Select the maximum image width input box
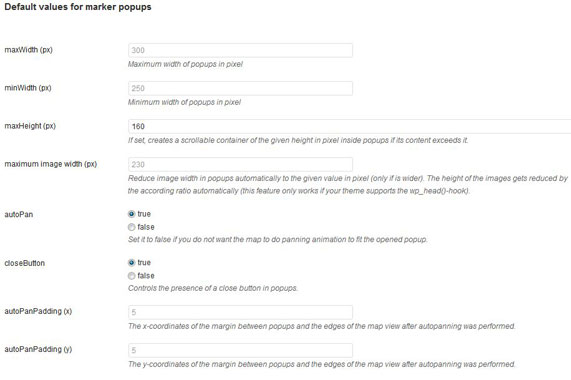Viewport: 571px width, 380px height. pos(240,165)
